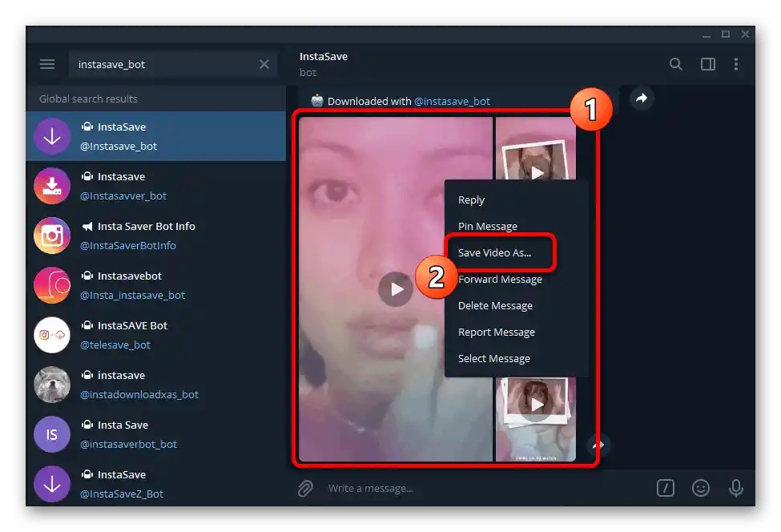Open InstaSave @Instasave_bot search result
781x532 pixels.
tap(156, 136)
